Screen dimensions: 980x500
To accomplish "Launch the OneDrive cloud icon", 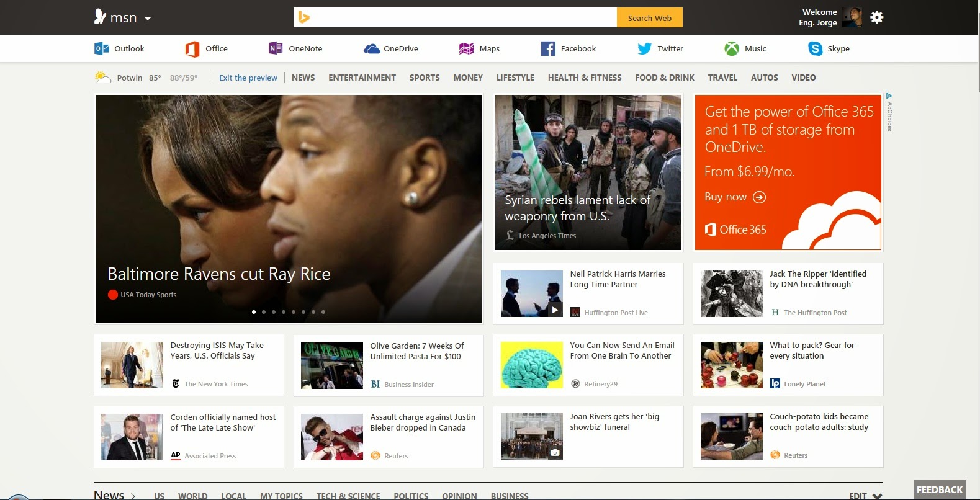I will [x=371, y=49].
